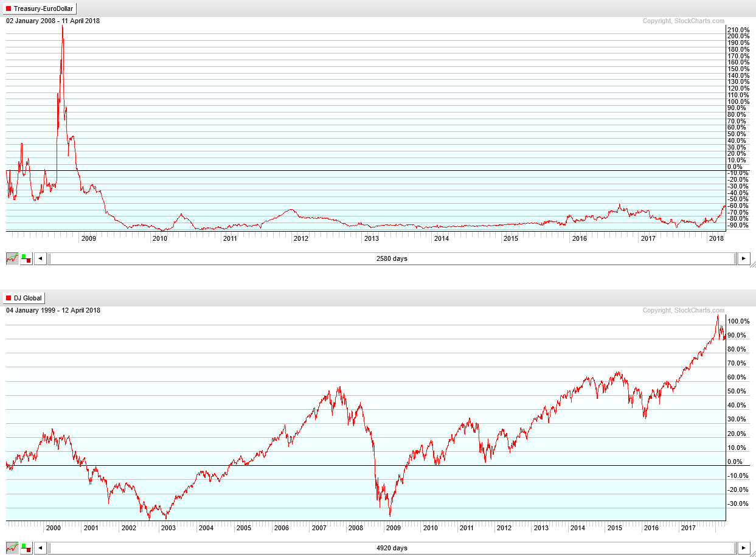
Task: Click the resize grip of Treasury-EuroDollar chart
Action: pos(752,265)
